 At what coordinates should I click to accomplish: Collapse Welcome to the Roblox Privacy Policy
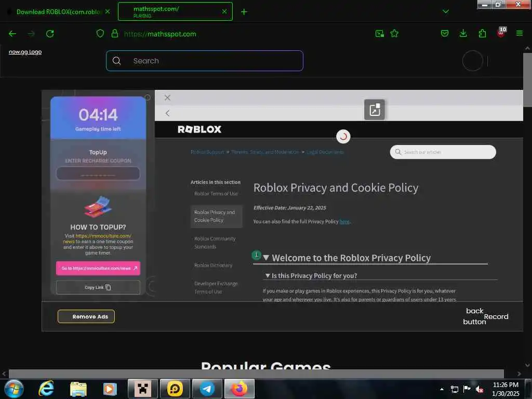pyautogui.click(x=266, y=258)
